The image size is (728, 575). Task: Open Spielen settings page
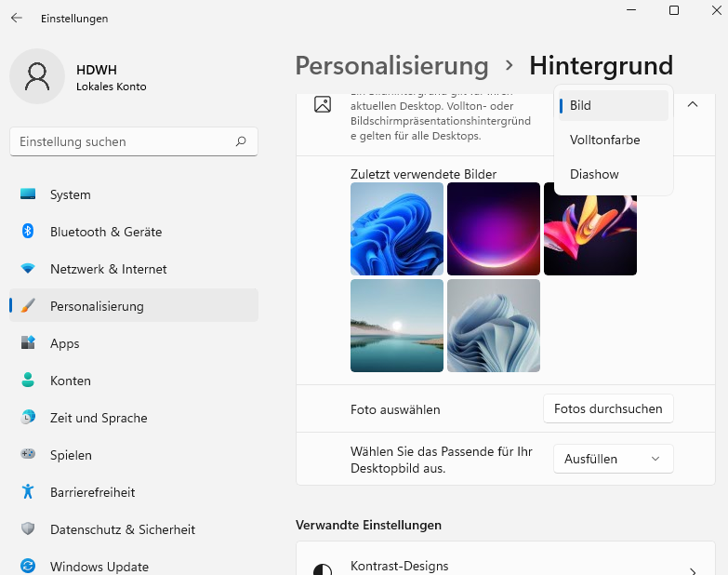click(134, 454)
